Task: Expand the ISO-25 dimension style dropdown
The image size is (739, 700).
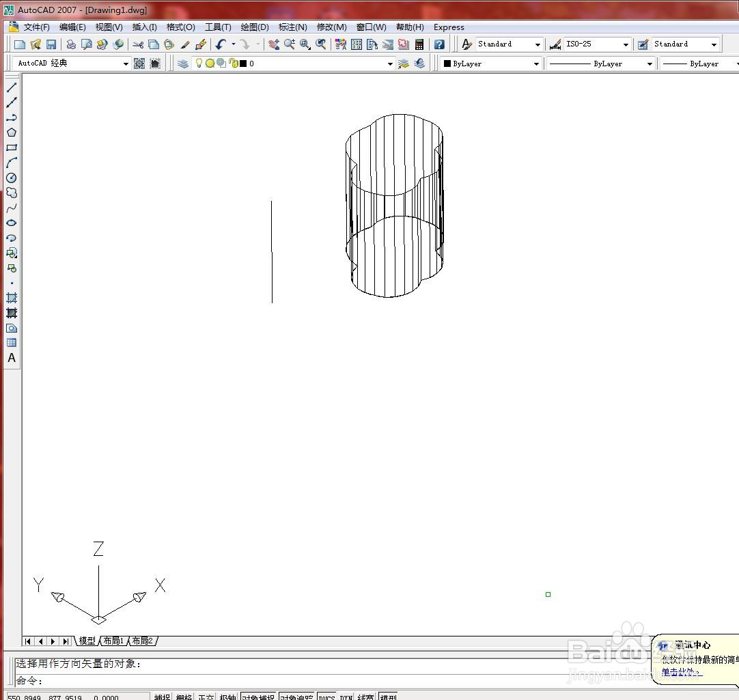Action: [626, 44]
